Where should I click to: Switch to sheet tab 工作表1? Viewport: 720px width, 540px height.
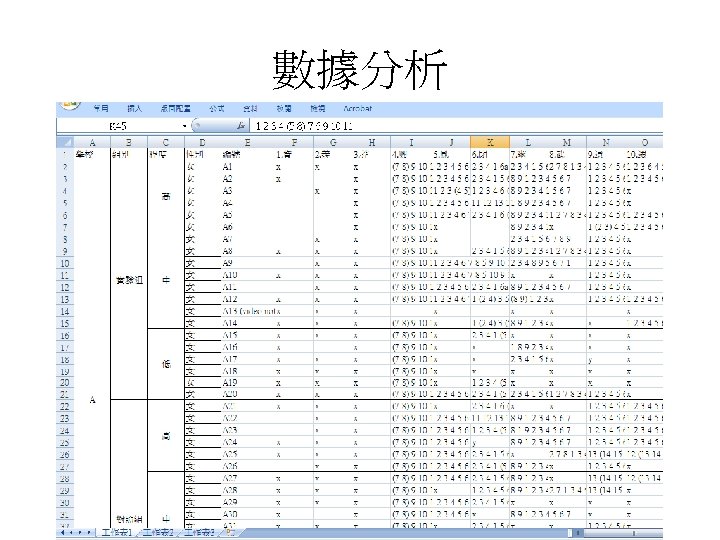click(117, 532)
